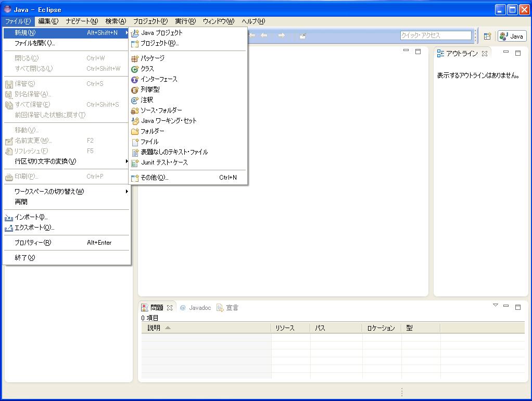Minimize the 問題 panel
Viewport: 532px width, 401px height.
[x=506, y=306]
